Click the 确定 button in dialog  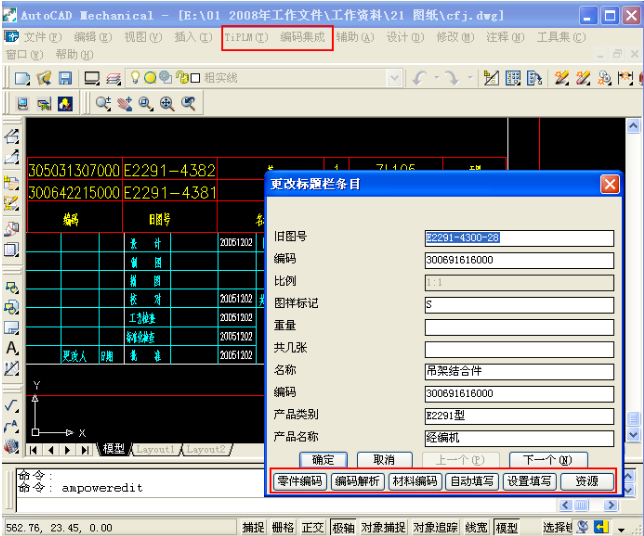pyautogui.click(x=323, y=460)
